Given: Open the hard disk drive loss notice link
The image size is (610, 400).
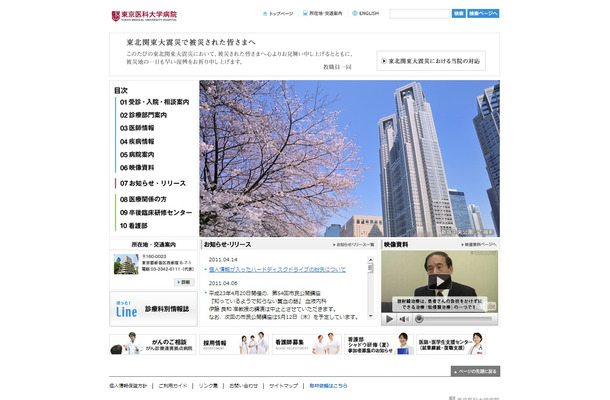Looking at the screenshot, I should pyautogui.click(x=277, y=269).
